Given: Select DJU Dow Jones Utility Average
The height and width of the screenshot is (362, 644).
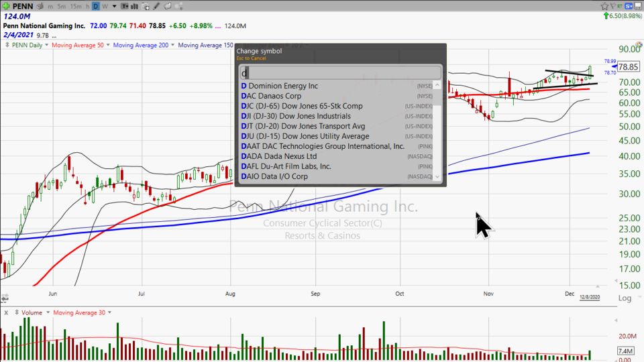Looking at the screenshot, I should [337, 136].
